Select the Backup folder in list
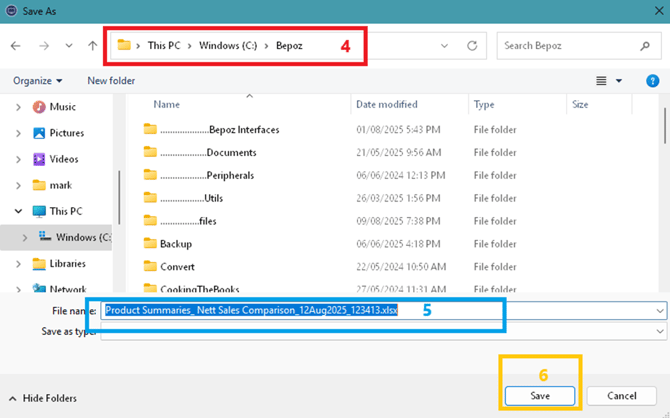Image resolution: width=670 pixels, height=418 pixels. click(175, 243)
